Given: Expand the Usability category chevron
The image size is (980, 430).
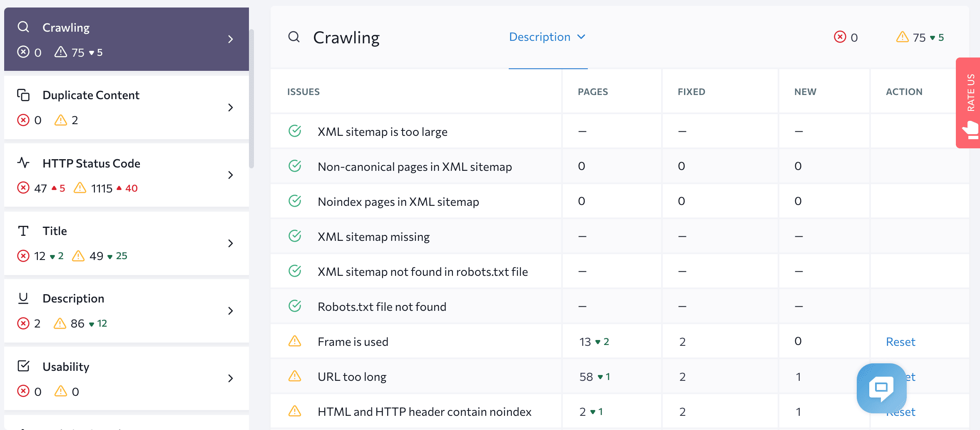Looking at the screenshot, I should [x=230, y=378].
